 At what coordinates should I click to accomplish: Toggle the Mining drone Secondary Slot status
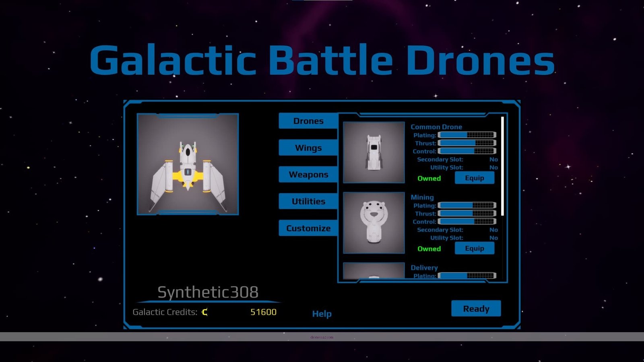494,230
